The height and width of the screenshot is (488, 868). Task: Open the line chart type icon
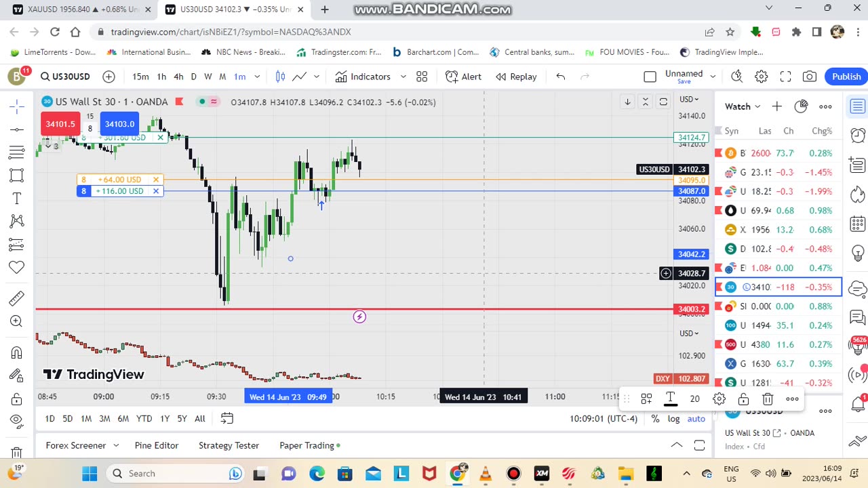299,77
